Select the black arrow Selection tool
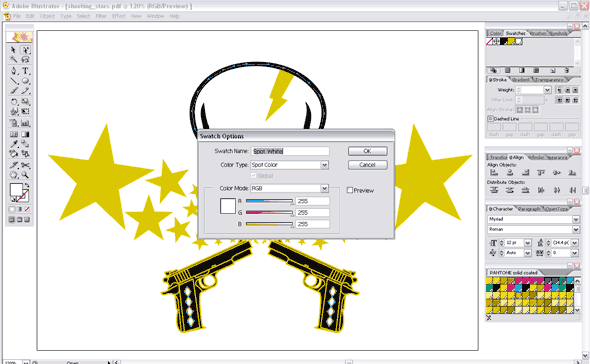 coord(14,50)
